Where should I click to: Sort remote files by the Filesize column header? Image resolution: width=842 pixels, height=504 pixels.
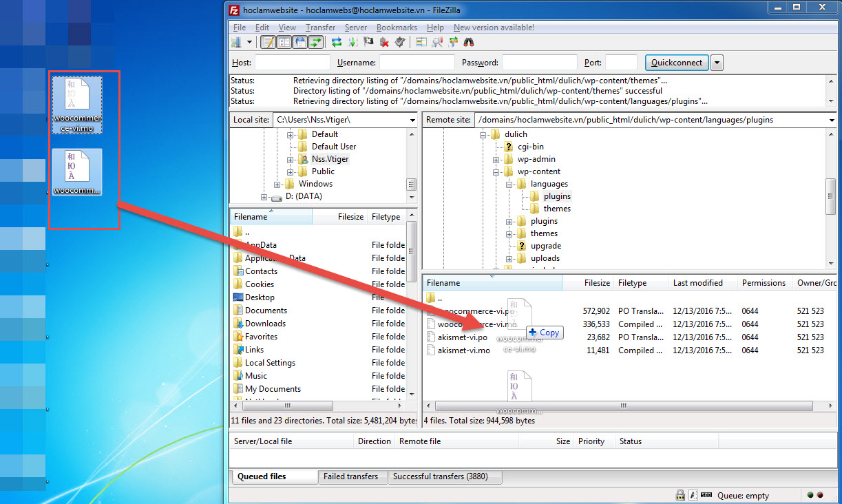pyautogui.click(x=596, y=283)
